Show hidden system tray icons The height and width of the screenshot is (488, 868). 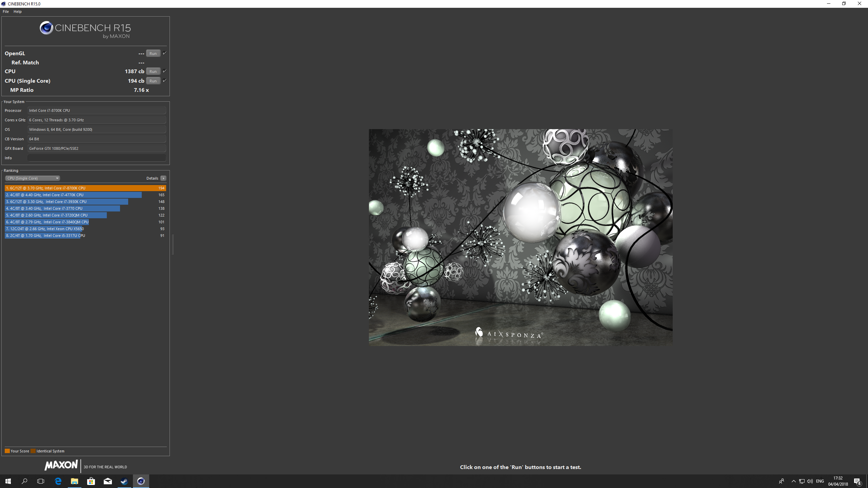click(x=793, y=481)
